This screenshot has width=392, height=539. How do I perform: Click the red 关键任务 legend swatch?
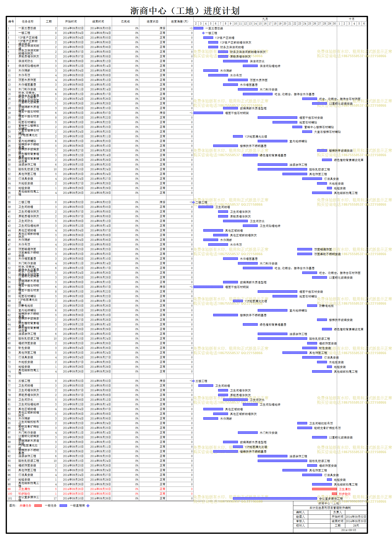click(x=38, y=506)
